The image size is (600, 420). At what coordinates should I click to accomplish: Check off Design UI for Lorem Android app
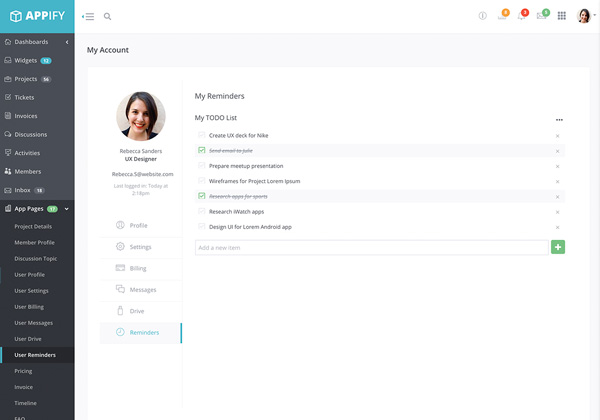pyautogui.click(x=202, y=226)
